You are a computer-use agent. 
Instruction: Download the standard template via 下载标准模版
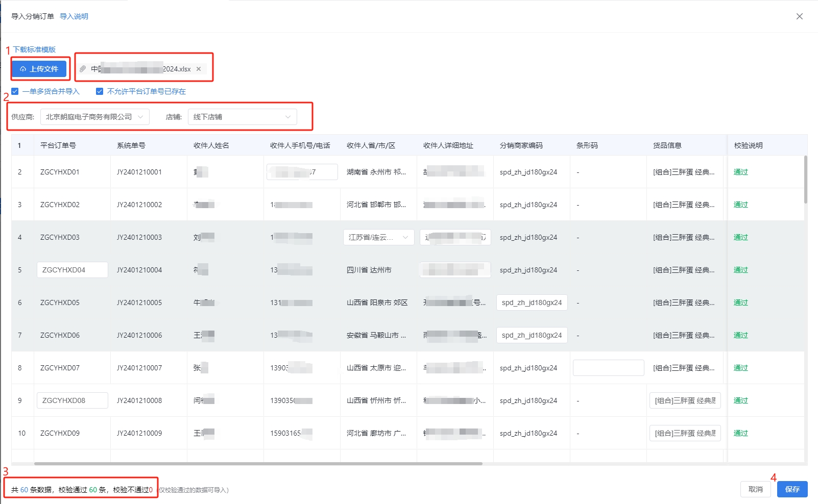point(34,49)
